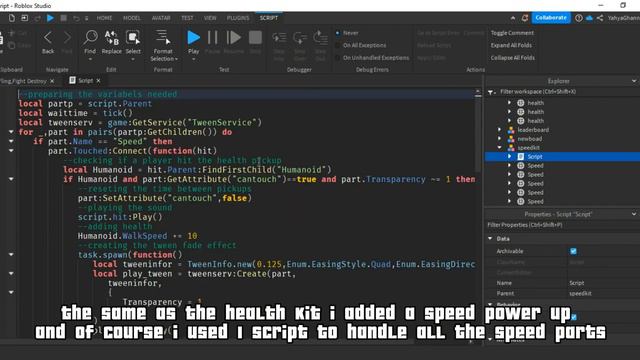Click Toggle Comment

[x=512, y=33]
